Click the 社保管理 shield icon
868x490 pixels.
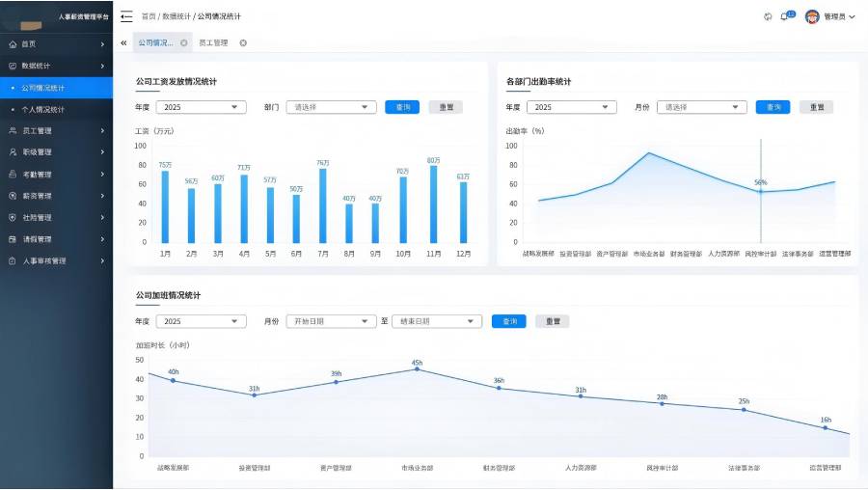pyautogui.click(x=13, y=218)
